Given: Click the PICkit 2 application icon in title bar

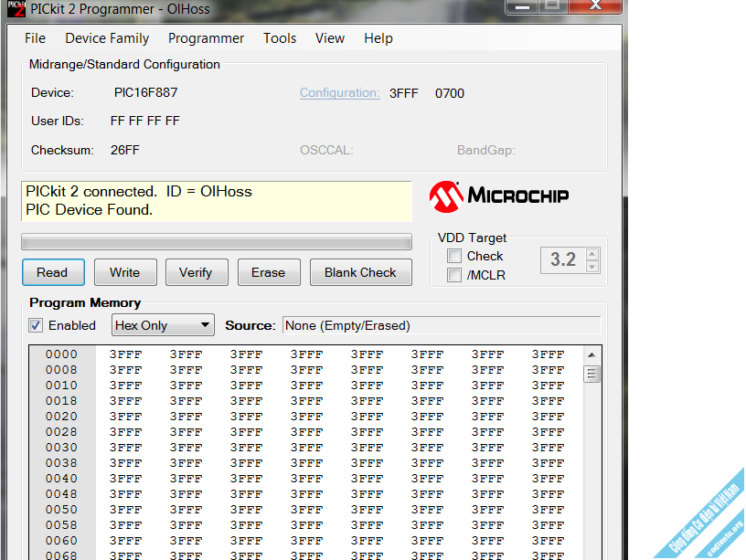Looking at the screenshot, I should tap(16, 8).
